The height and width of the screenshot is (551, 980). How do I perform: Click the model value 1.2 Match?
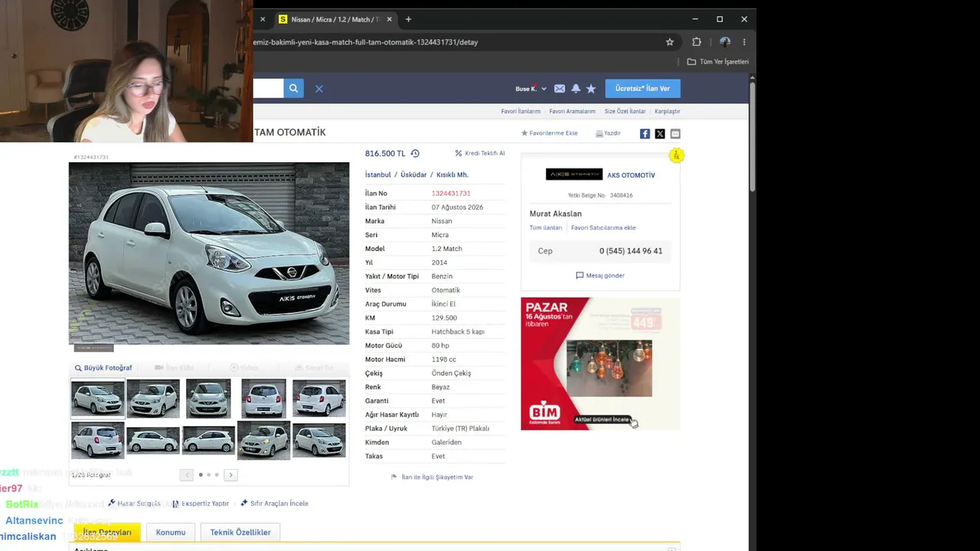tap(447, 249)
